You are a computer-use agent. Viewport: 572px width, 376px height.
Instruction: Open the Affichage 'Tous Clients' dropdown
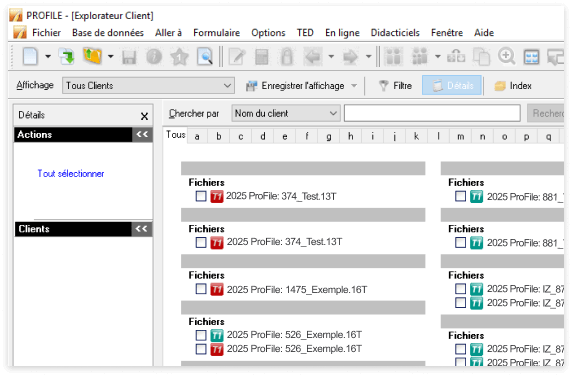(x=148, y=85)
